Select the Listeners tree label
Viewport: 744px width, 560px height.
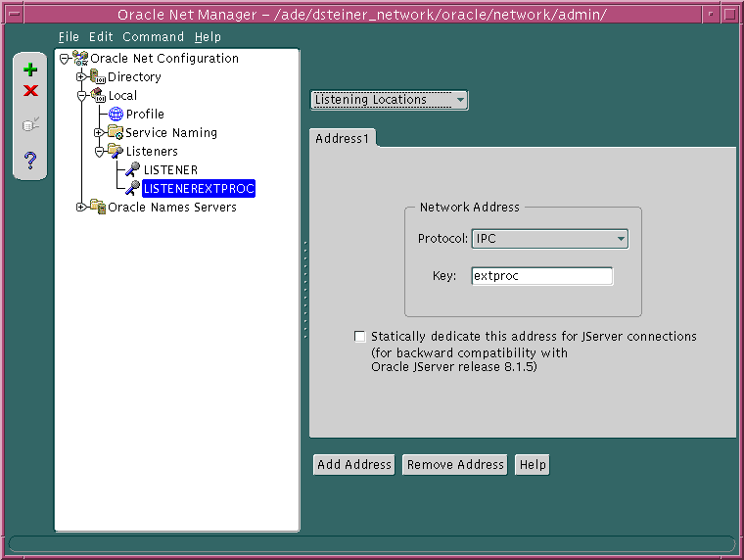[x=152, y=151]
